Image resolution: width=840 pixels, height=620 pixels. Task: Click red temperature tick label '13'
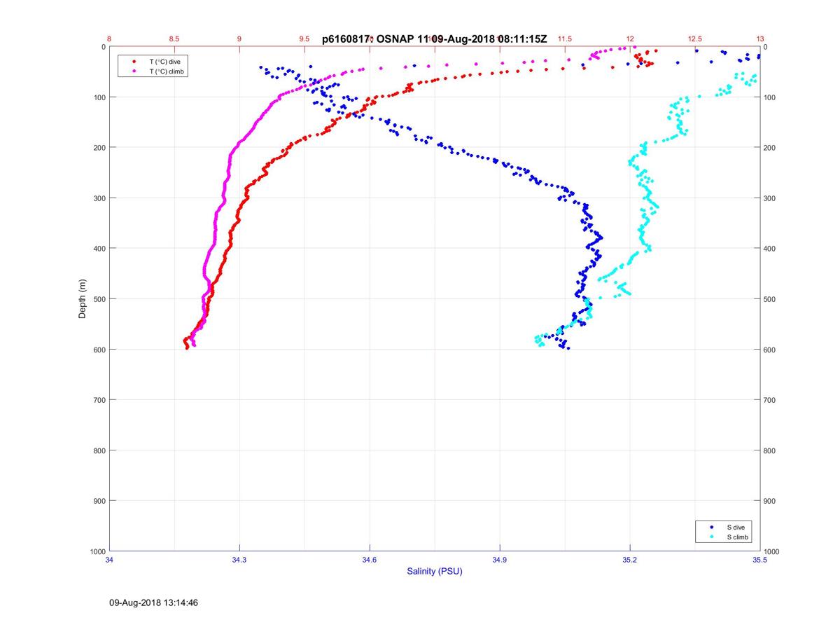[759, 39]
